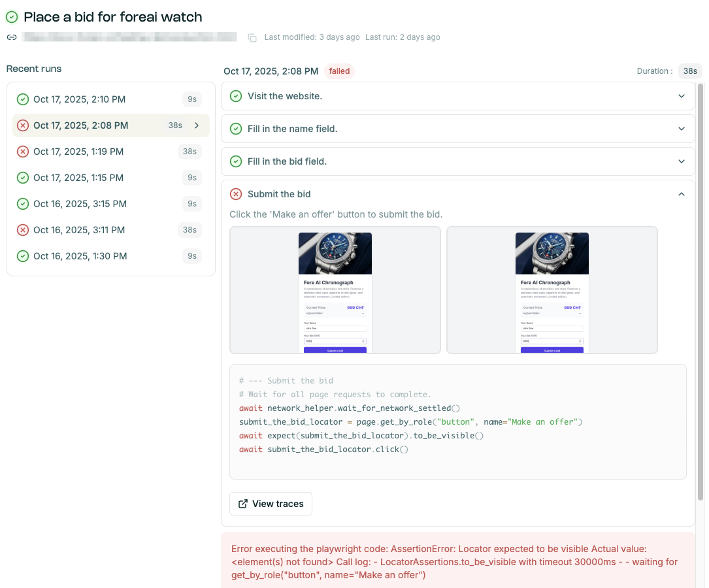Expand the Fill in the name field step

click(682, 129)
